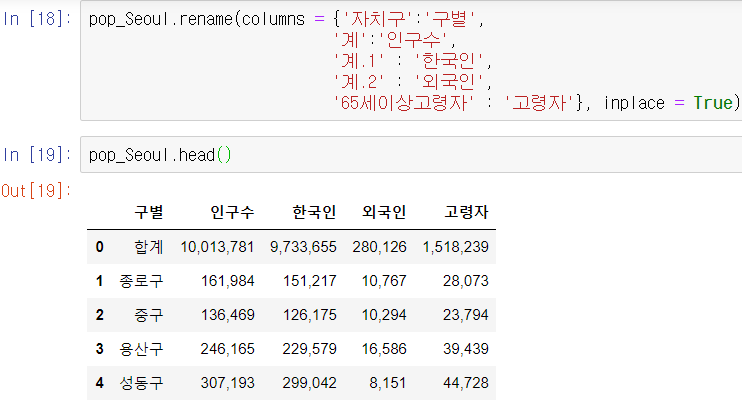
Task: Click the pop_Seoul.head() code cell
Action: click(x=411, y=155)
